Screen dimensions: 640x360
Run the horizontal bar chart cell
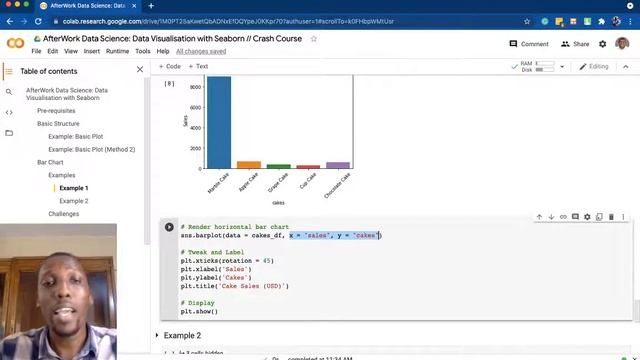tap(169, 227)
